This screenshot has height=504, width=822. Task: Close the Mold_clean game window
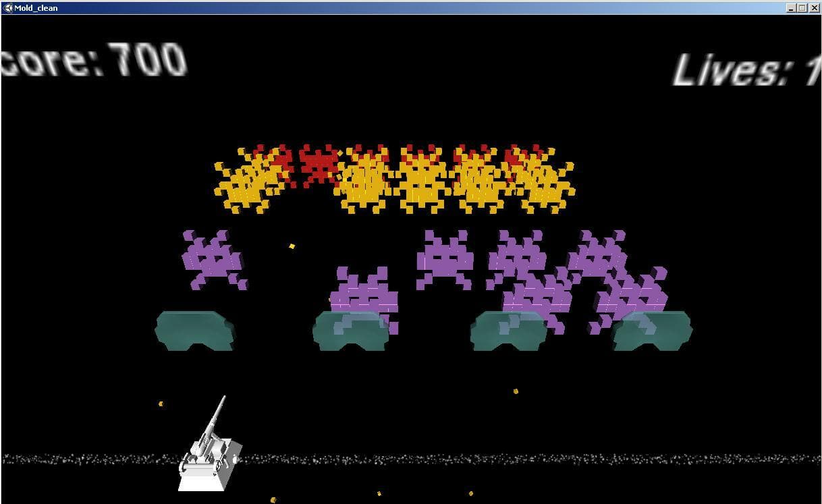(813, 7)
